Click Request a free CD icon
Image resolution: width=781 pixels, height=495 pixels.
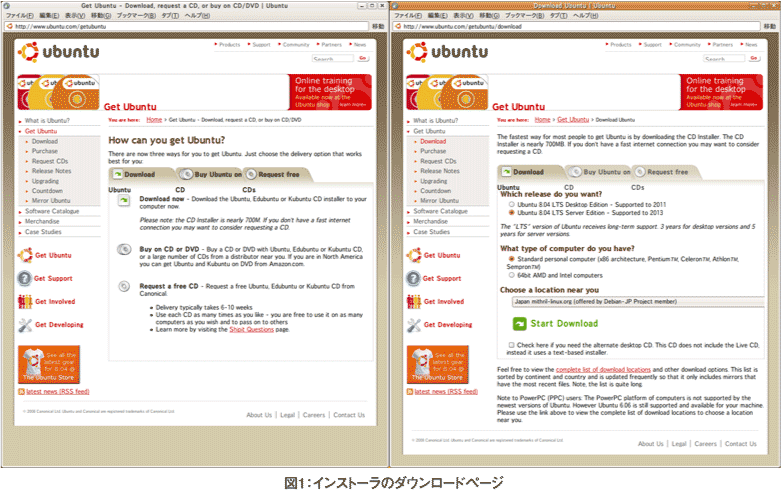tap(124, 286)
